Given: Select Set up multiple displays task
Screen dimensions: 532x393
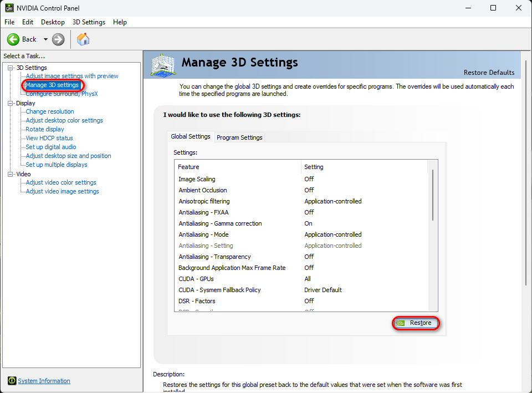Looking at the screenshot, I should pos(55,165).
